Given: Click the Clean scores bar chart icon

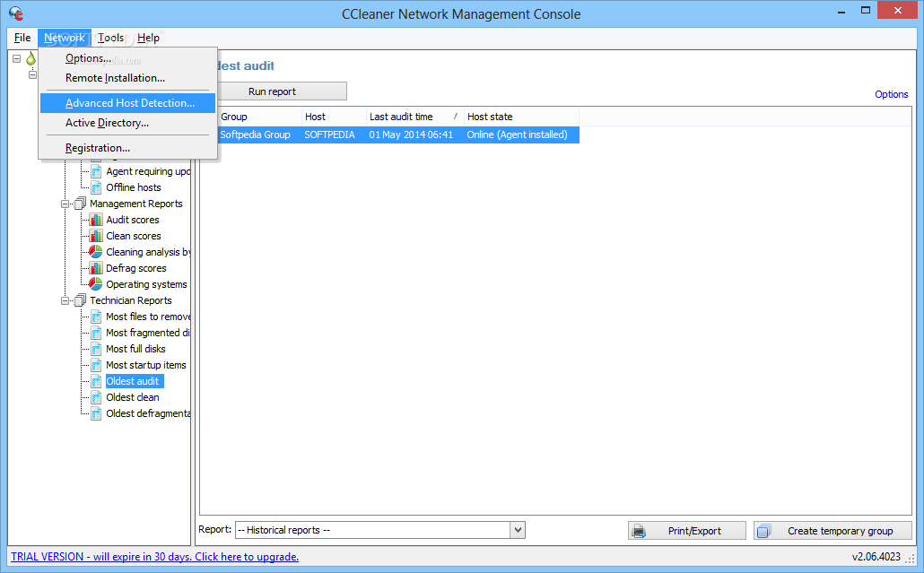Looking at the screenshot, I should point(95,236).
